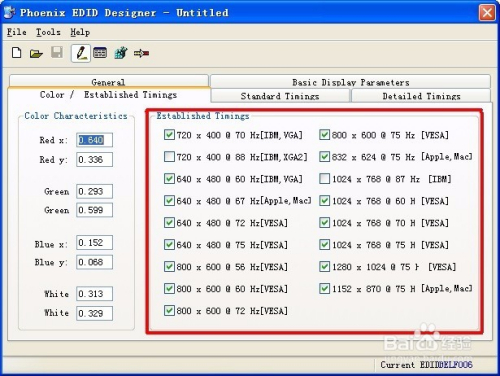Click the Red y value field
Screen dimensions: 500x376
pyautogui.click(x=94, y=159)
